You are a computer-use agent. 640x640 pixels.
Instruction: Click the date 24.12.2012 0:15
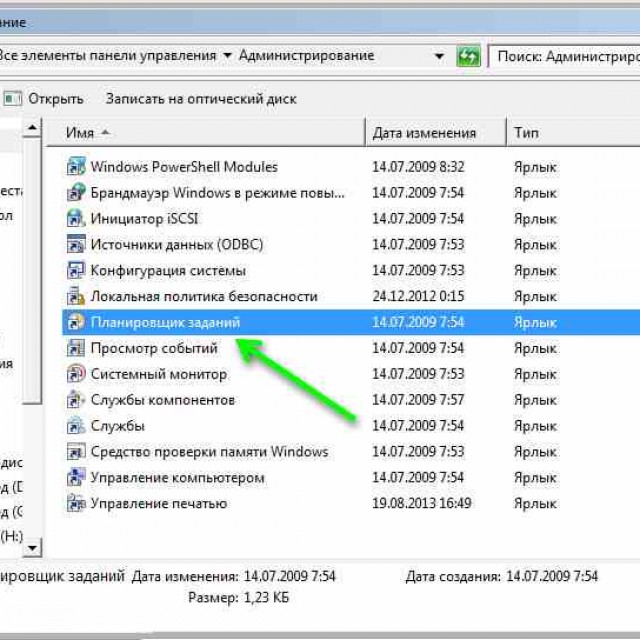pyautogui.click(x=418, y=296)
